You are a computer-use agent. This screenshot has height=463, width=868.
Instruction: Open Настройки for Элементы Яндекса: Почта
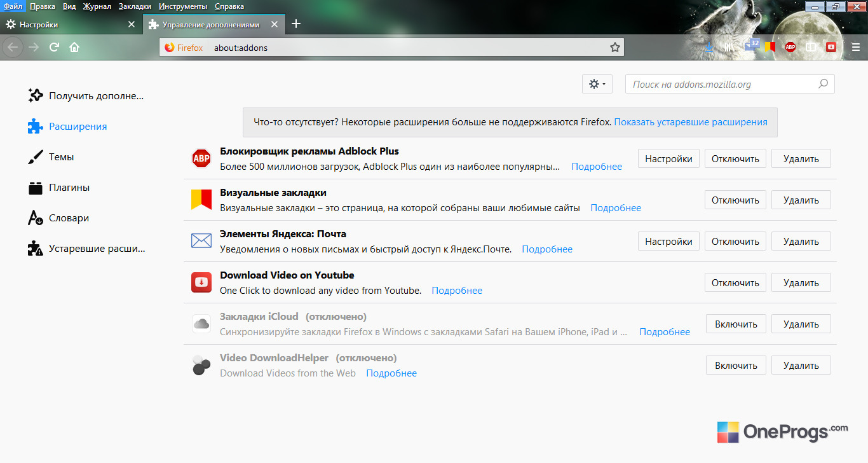coord(668,241)
